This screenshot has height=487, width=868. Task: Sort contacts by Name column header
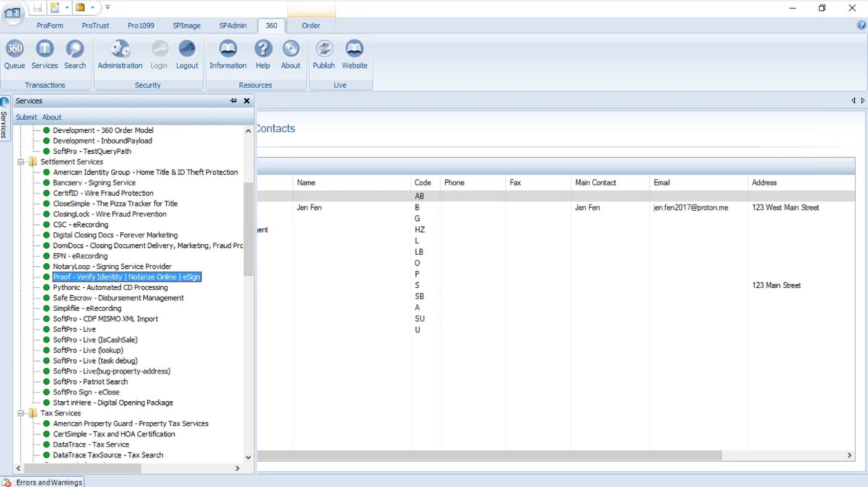(x=351, y=182)
